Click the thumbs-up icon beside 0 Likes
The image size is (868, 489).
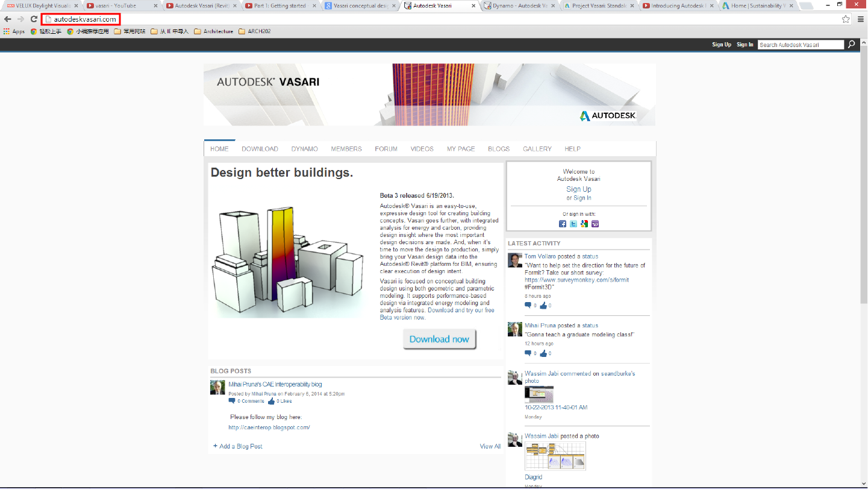click(271, 401)
